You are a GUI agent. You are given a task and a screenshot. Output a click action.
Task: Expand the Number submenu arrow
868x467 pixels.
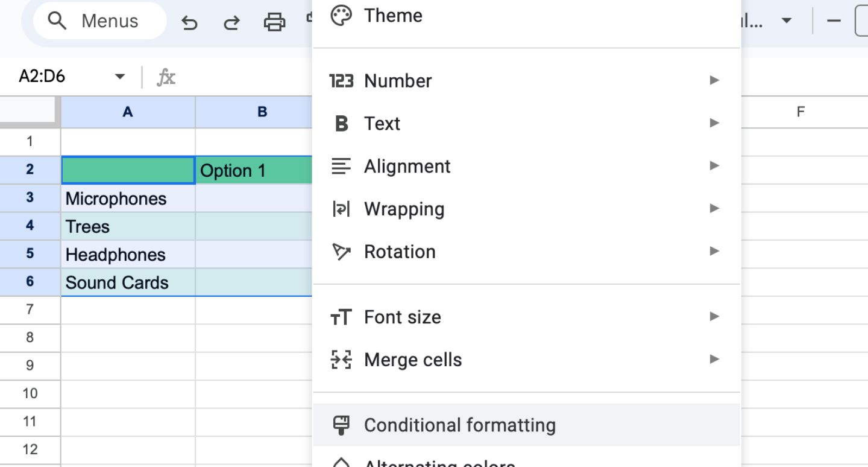[x=714, y=80]
